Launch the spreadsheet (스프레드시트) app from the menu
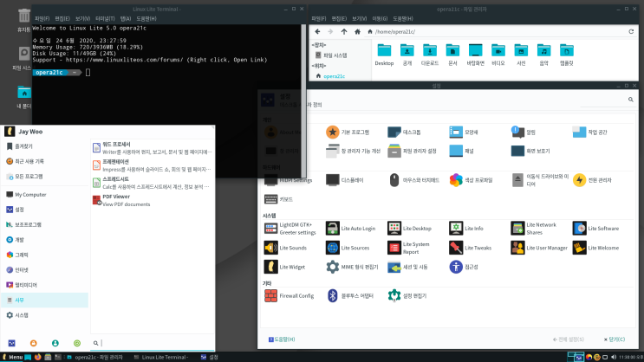644x362 pixels. (x=152, y=183)
